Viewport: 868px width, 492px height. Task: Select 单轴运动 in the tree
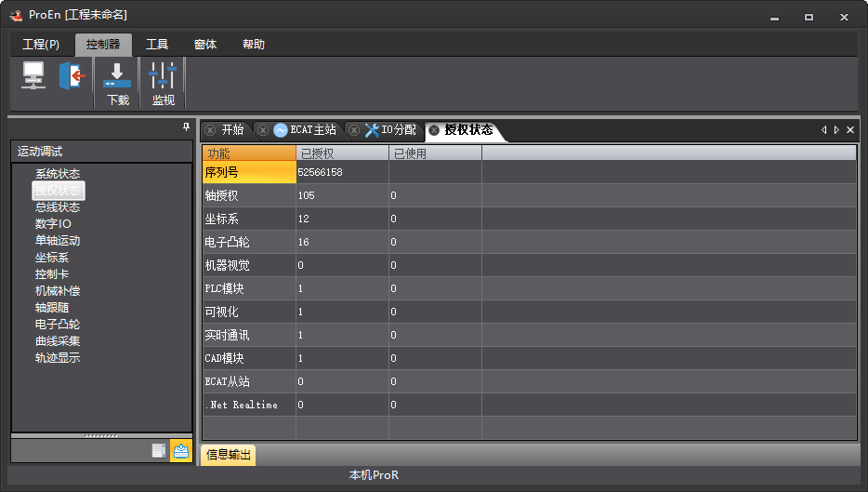[58, 241]
